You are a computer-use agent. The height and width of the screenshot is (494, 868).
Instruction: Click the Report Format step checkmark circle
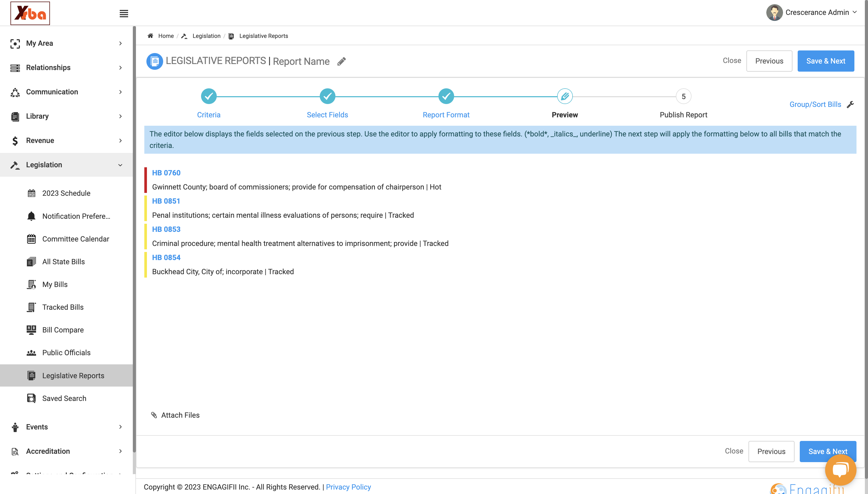(x=446, y=96)
